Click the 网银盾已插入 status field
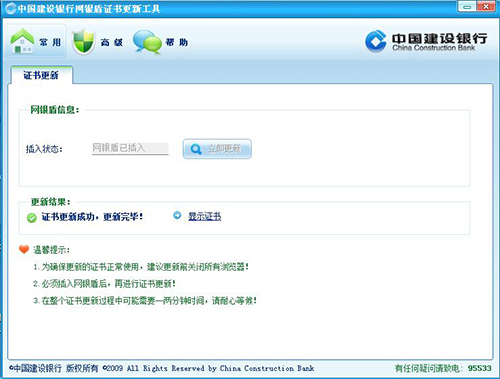This screenshot has height=379, width=500. pyautogui.click(x=130, y=148)
